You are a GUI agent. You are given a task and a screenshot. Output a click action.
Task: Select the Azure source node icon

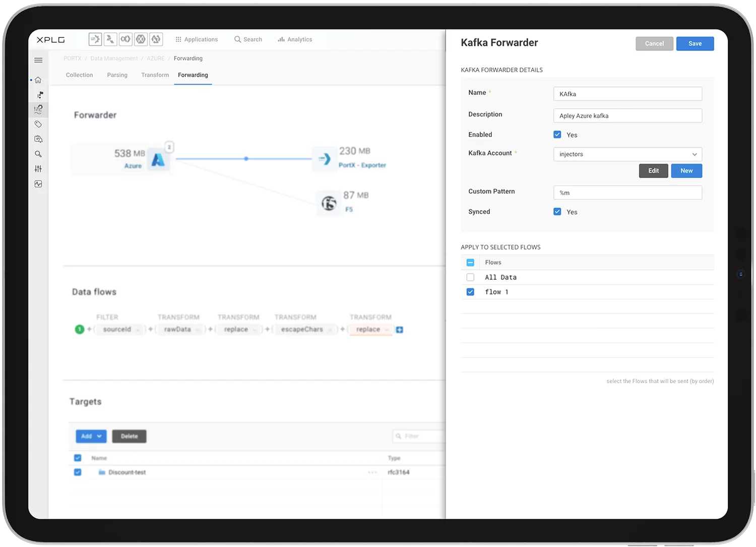(x=158, y=160)
